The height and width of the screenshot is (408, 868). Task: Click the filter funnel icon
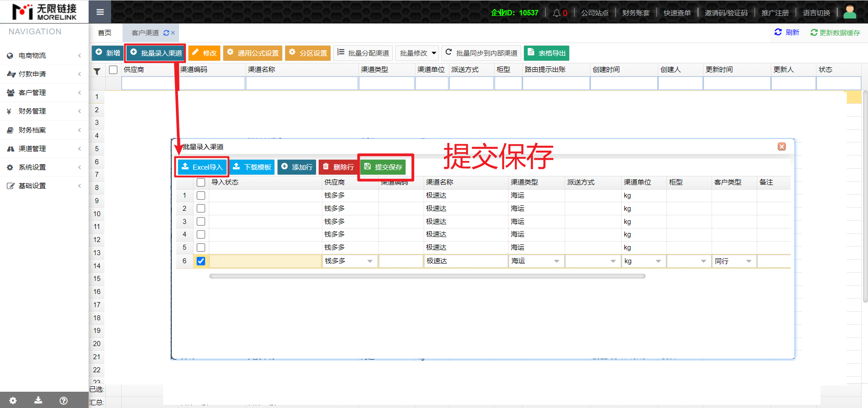click(97, 71)
